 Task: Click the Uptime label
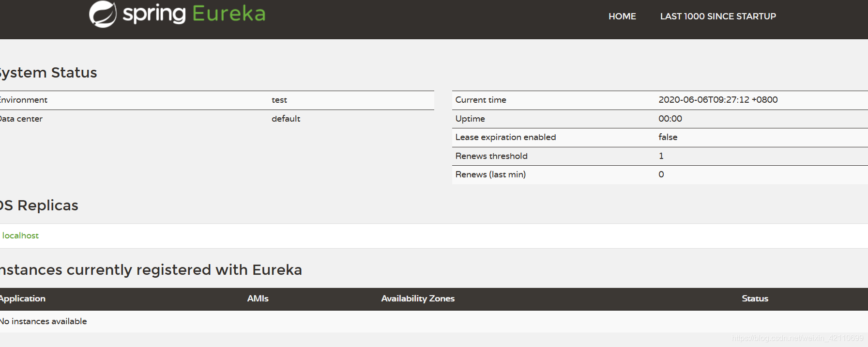tap(470, 119)
